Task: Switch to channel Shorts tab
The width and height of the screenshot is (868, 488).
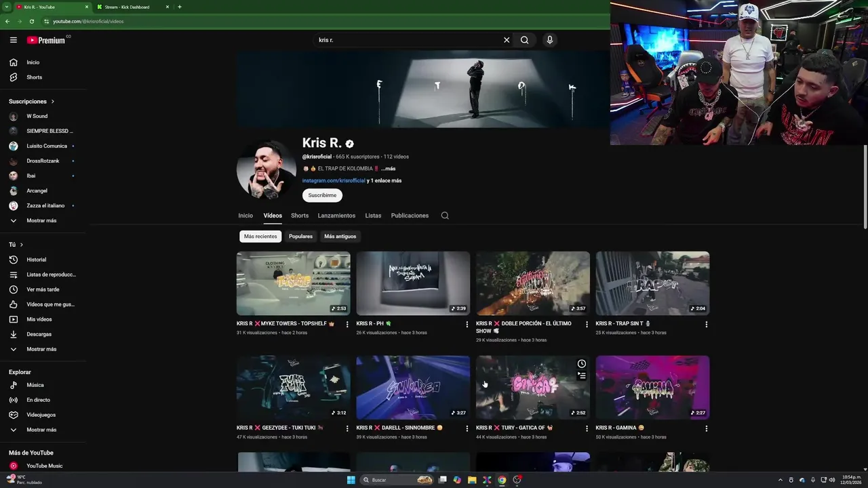Action: click(x=300, y=216)
